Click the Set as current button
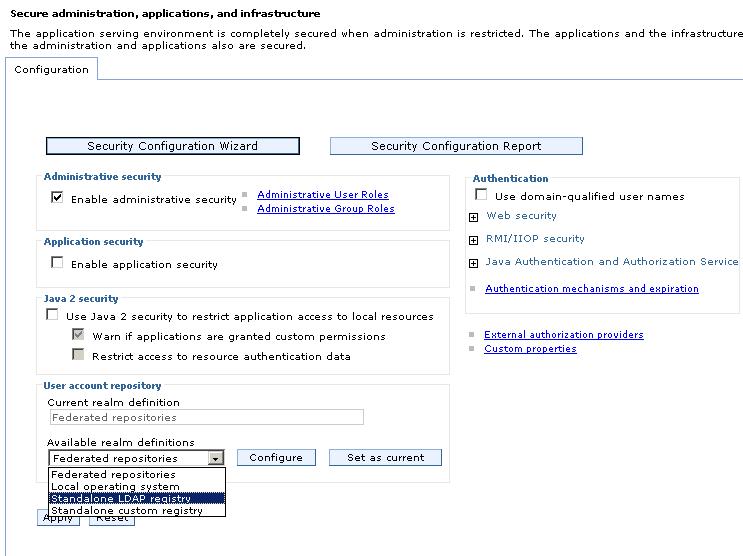The height and width of the screenshot is (556, 743). pos(385,457)
